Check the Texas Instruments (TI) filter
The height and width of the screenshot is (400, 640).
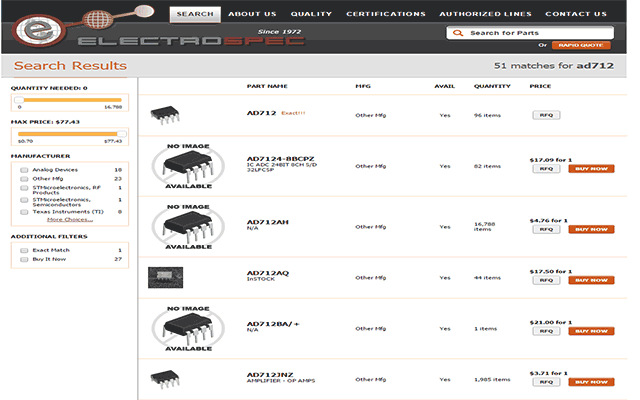pyautogui.click(x=24, y=212)
